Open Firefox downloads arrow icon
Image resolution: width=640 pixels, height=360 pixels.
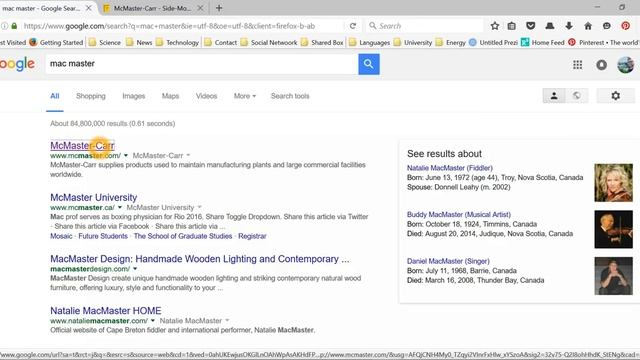569,26
